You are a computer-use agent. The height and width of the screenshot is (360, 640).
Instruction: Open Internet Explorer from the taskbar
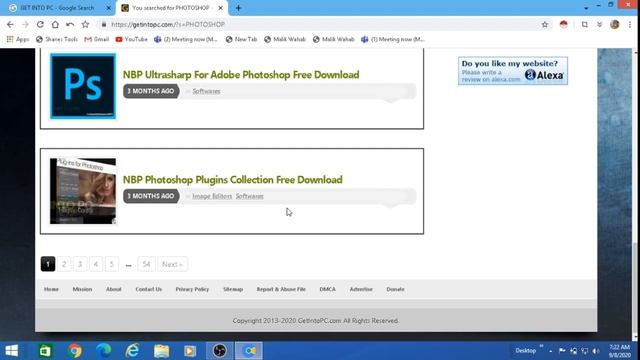(x=132, y=351)
